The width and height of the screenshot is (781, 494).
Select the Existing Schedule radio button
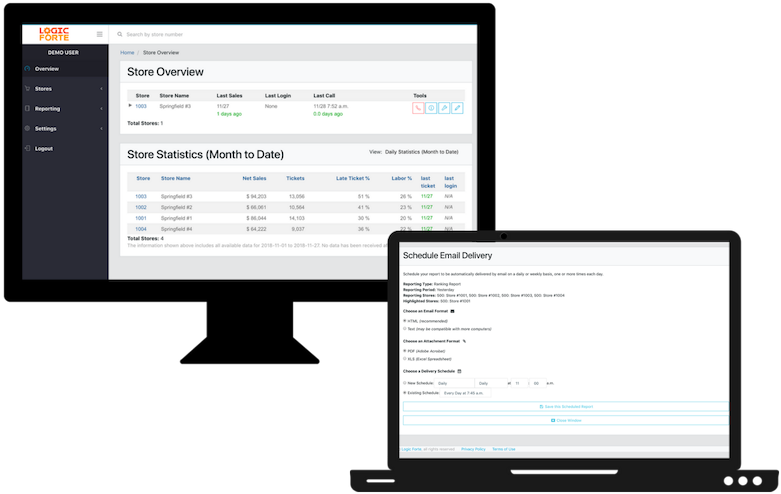click(x=404, y=393)
